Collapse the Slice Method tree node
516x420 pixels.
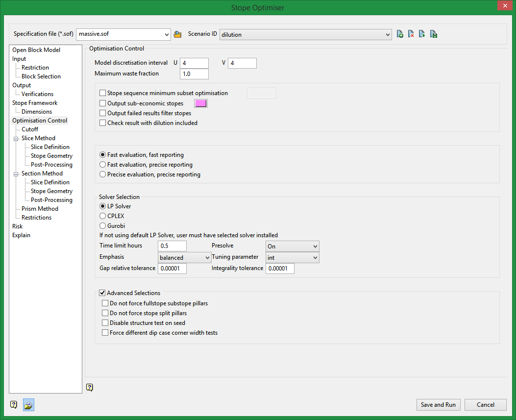click(16, 138)
